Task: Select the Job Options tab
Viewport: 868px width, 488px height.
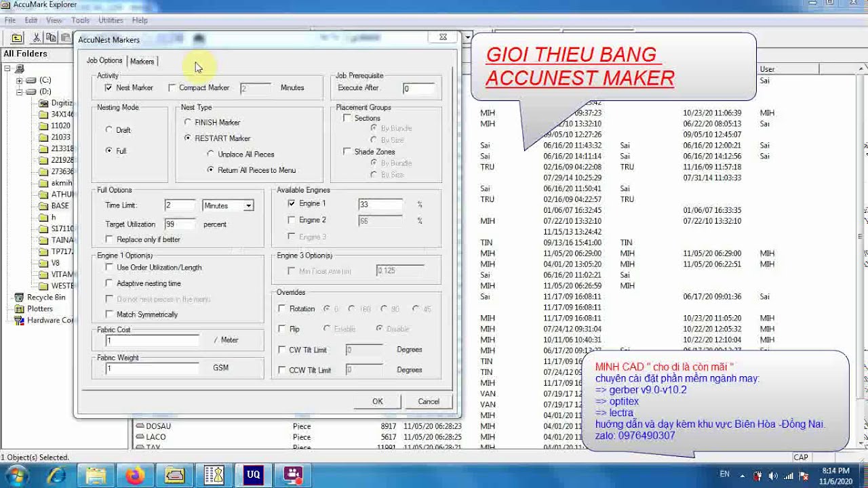Action: [104, 60]
